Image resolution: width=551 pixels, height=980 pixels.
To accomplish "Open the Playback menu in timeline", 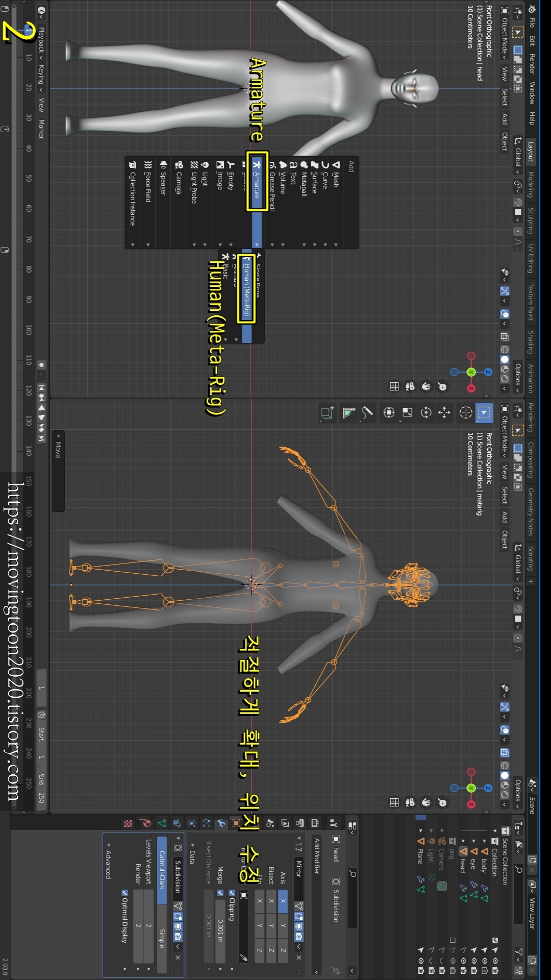I will (x=41, y=42).
